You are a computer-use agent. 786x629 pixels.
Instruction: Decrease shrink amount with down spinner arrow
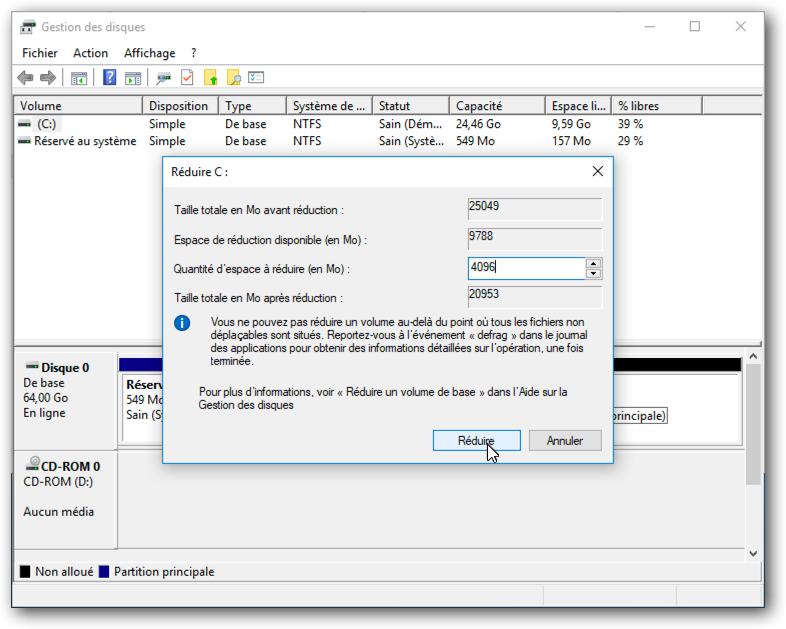tap(594, 274)
